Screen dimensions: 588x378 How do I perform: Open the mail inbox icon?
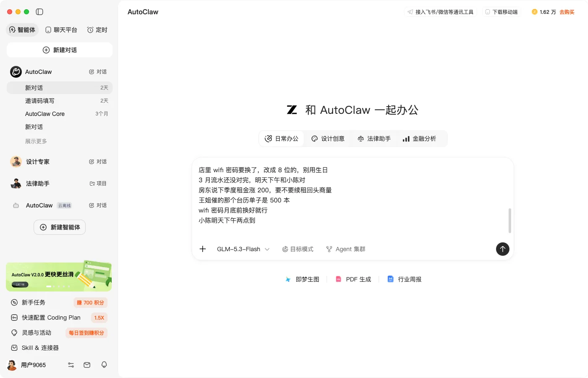(x=87, y=365)
